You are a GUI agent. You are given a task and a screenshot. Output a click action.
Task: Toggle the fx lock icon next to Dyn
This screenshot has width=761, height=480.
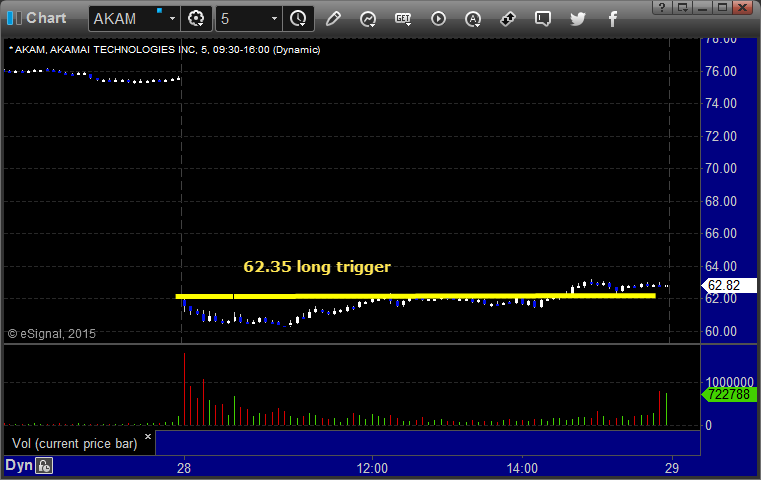point(44,466)
